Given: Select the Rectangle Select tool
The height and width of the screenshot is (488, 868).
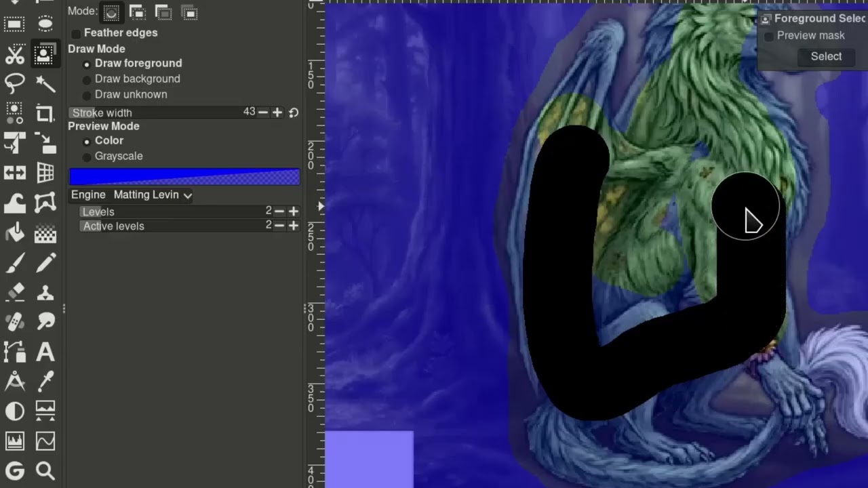Looking at the screenshot, I should point(14,24).
